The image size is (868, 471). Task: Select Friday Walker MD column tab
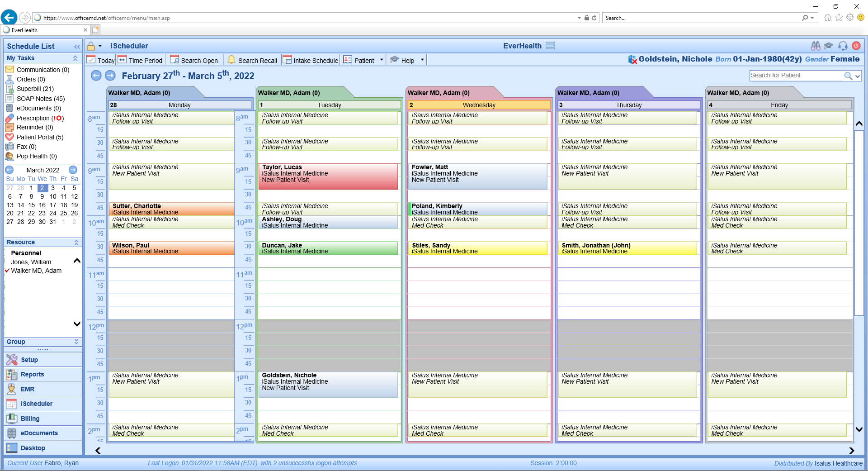pos(750,93)
